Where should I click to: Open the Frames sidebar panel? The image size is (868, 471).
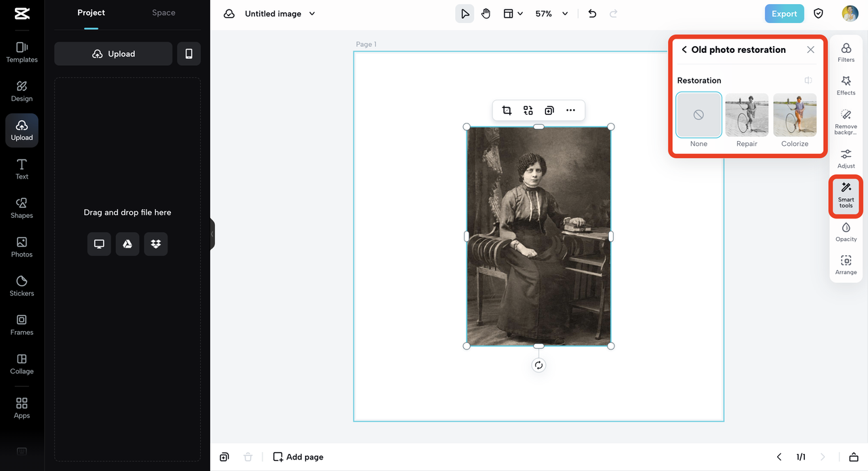tap(22, 325)
